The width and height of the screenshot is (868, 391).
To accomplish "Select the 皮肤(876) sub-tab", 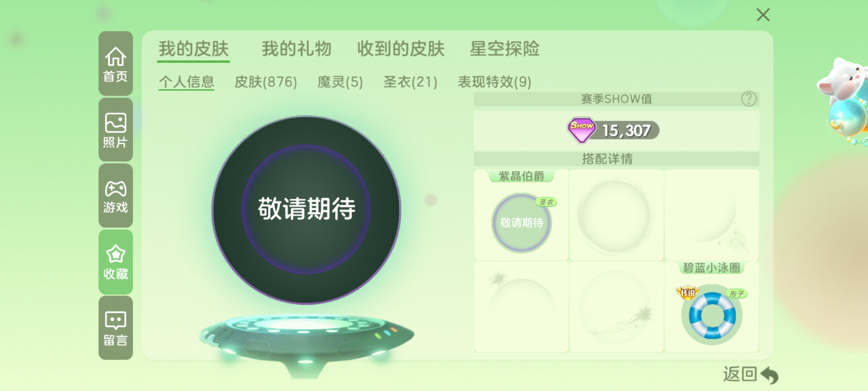I will click(x=266, y=82).
